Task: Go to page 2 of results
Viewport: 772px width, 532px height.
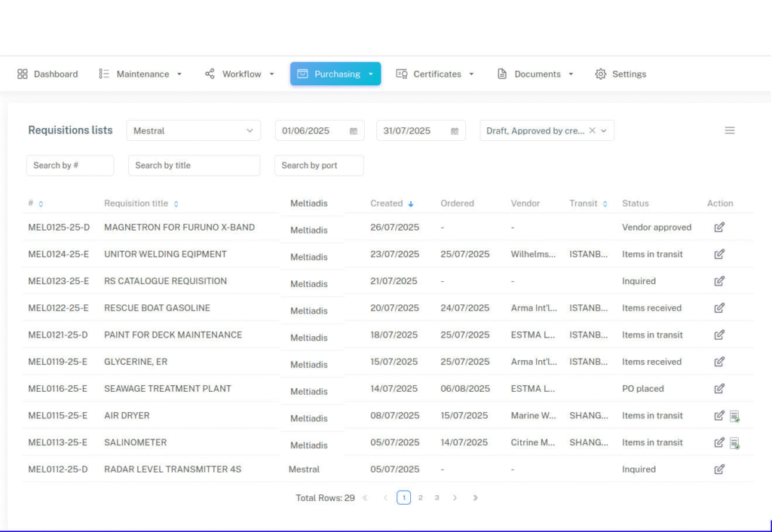Action: click(x=421, y=497)
